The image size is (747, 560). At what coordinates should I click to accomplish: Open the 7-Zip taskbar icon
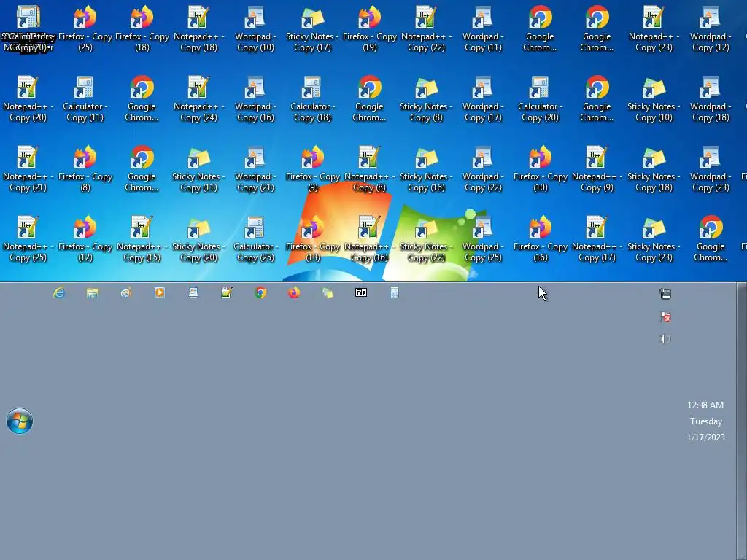point(361,292)
